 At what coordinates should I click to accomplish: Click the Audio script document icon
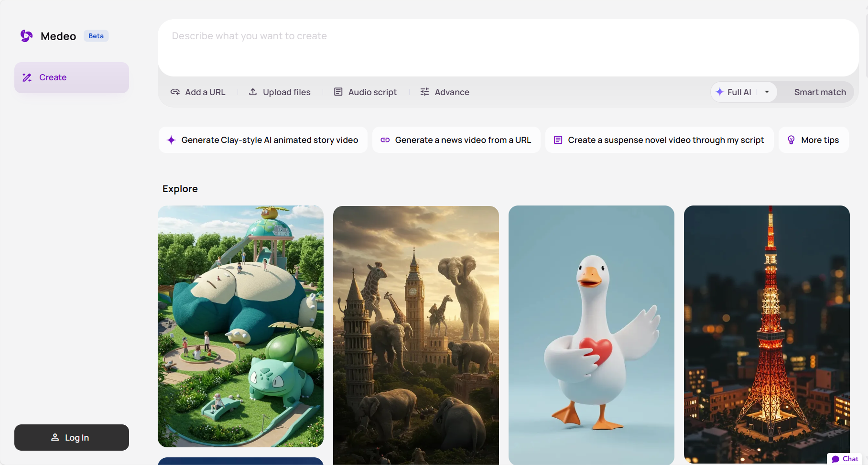[x=338, y=92]
